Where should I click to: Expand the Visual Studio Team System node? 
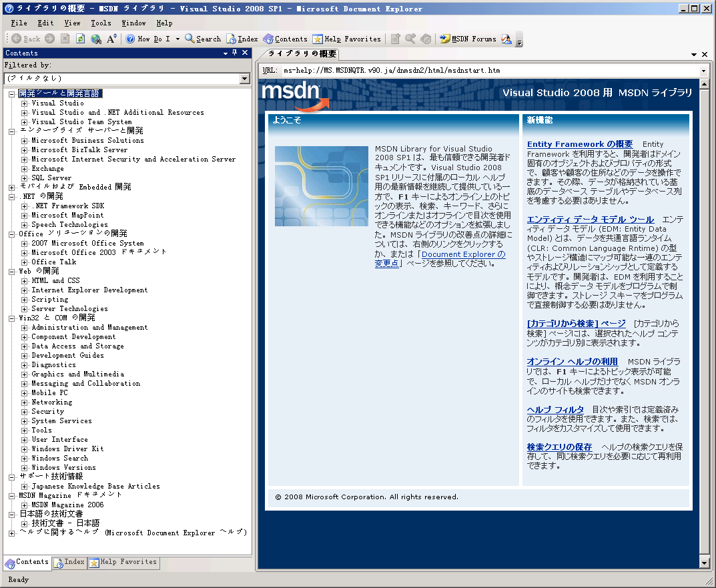[24, 122]
